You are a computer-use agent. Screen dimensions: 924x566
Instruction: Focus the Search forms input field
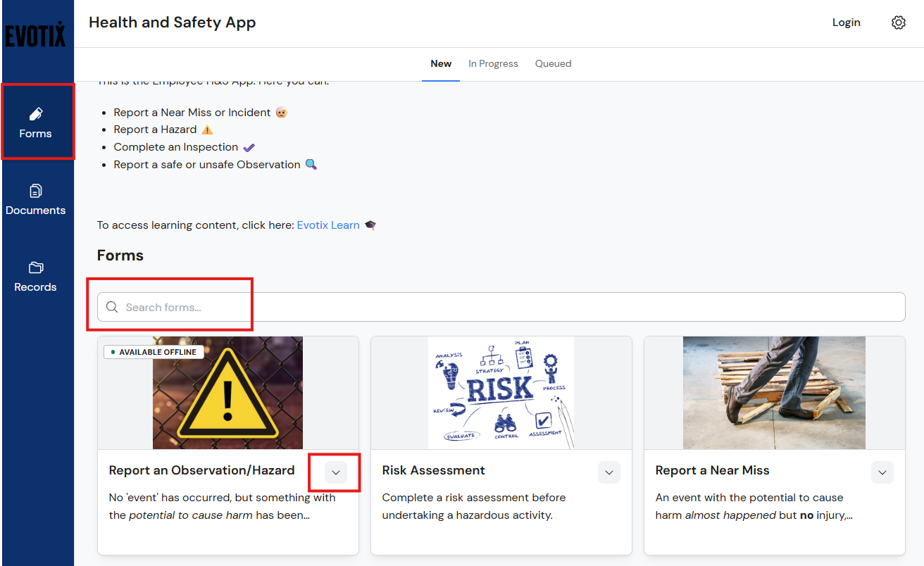pos(501,307)
